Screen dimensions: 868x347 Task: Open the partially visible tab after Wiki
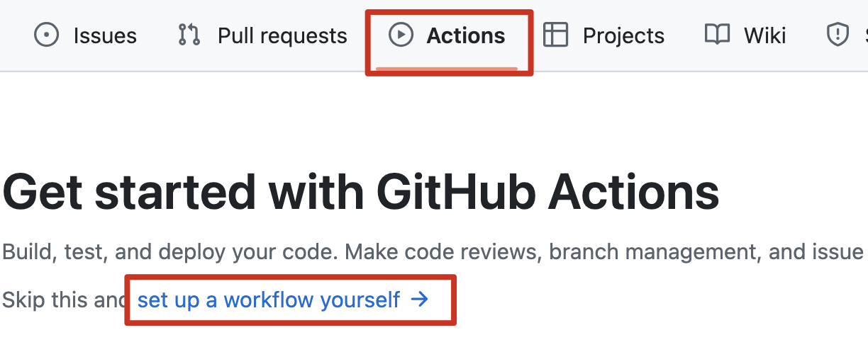[x=862, y=35]
